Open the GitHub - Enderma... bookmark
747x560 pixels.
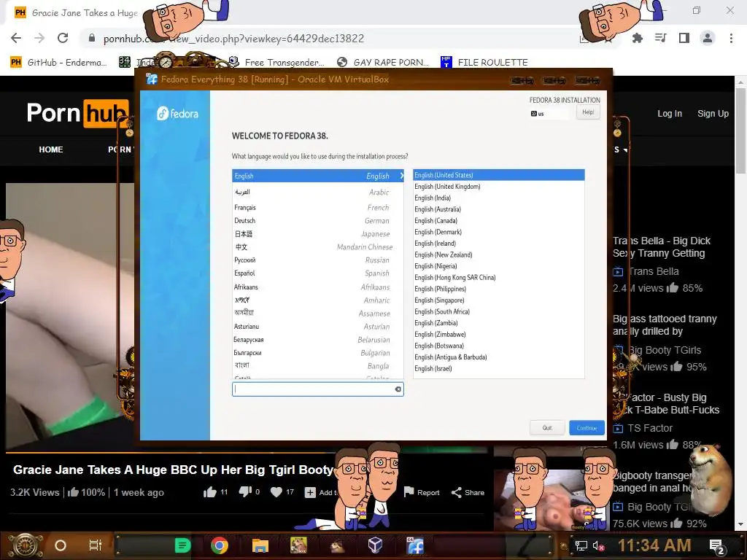58,63
